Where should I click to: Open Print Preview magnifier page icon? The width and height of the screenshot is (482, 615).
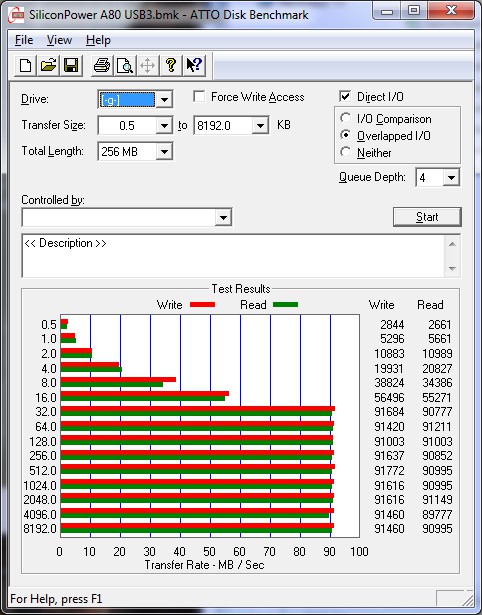(x=125, y=65)
